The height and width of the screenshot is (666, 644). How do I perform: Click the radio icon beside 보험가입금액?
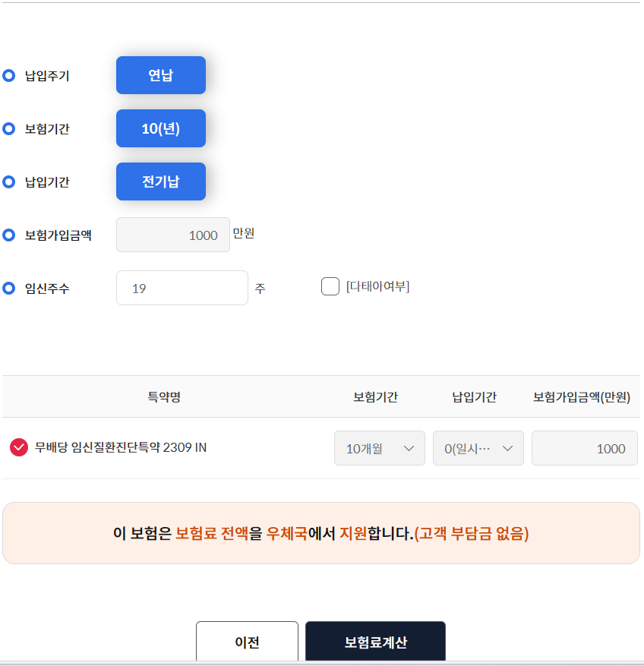(8, 235)
